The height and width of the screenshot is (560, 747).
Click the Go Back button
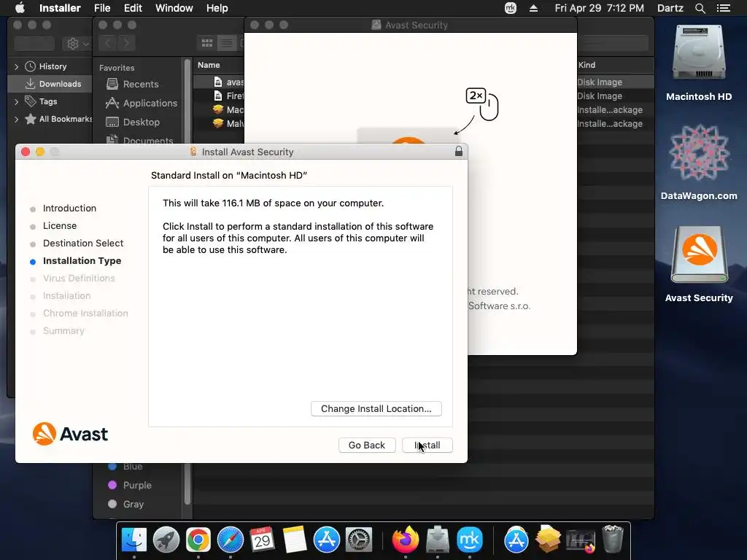point(367,446)
